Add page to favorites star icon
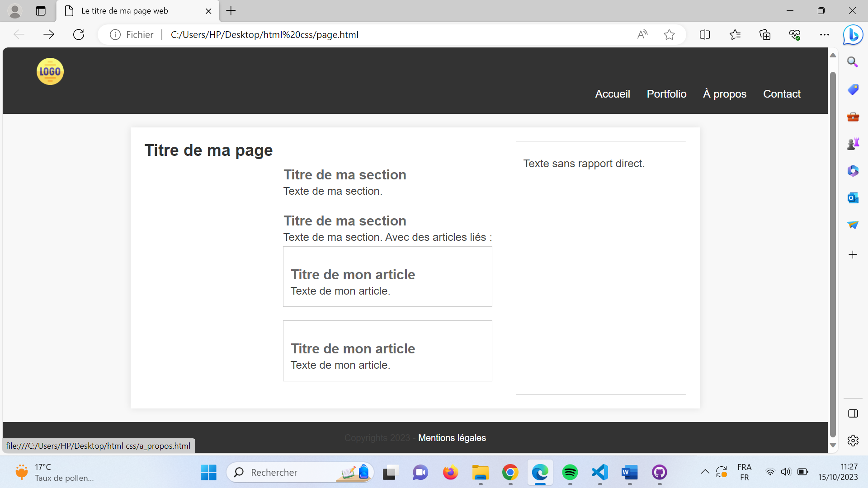 click(x=669, y=35)
